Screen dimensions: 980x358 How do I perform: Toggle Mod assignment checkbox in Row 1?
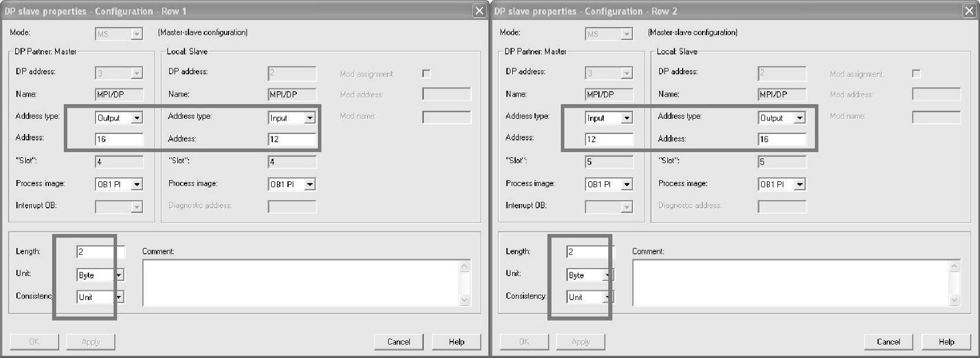(426, 74)
